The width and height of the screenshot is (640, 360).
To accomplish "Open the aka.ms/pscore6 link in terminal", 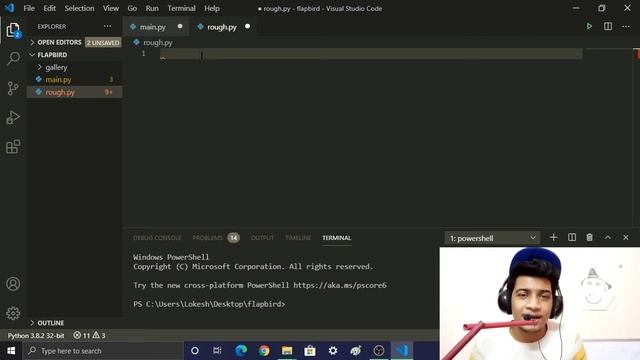I will [x=340, y=285].
